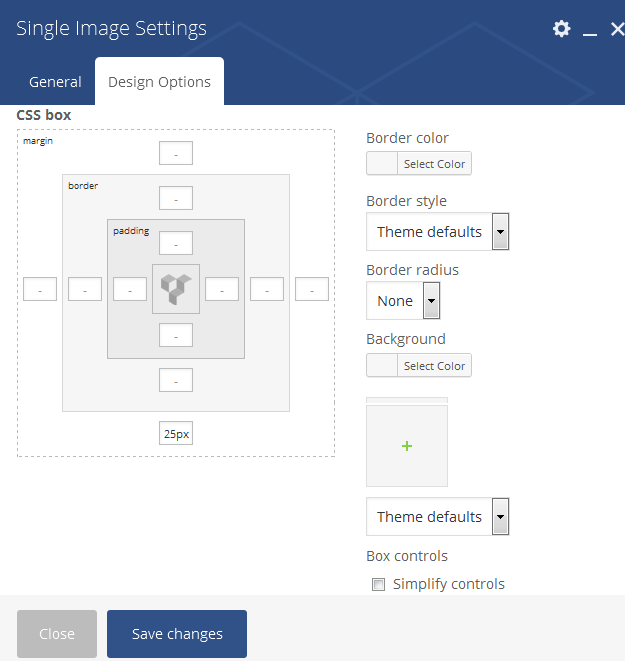Focus the margin top input field

point(176,153)
